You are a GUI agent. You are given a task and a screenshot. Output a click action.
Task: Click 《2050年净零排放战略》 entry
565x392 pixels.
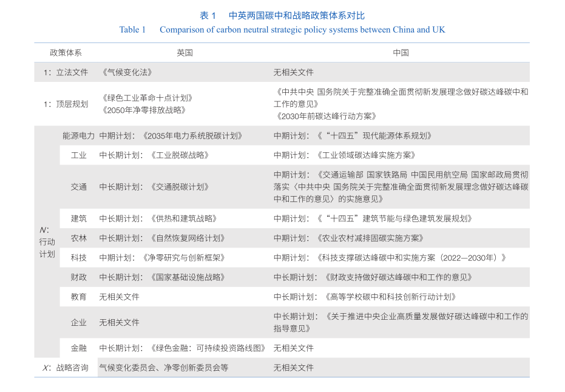coord(143,110)
